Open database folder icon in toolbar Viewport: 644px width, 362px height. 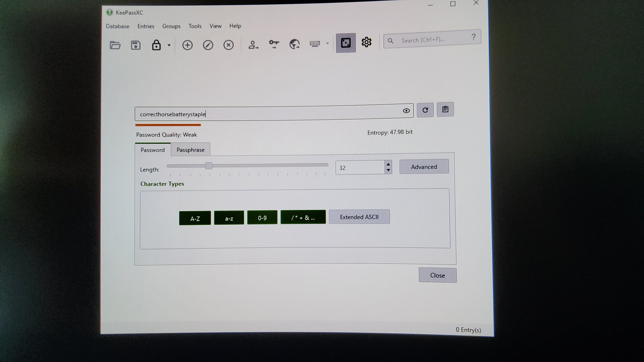tap(115, 45)
